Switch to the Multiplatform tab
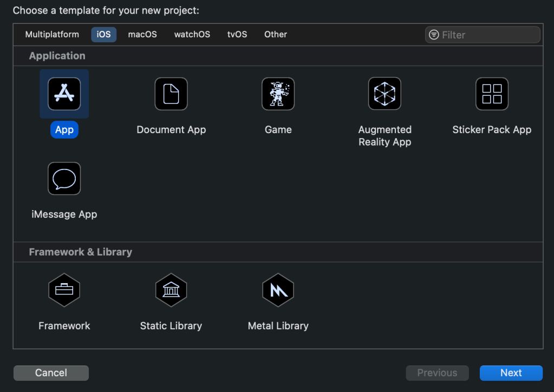The height and width of the screenshot is (392, 554). pyautogui.click(x=52, y=34)
